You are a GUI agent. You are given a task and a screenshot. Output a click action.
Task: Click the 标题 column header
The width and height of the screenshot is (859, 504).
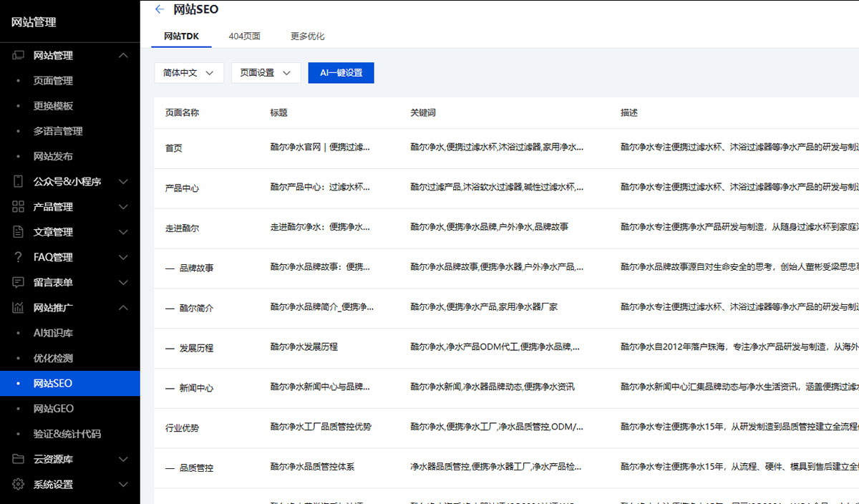click(x=278, y=113)
